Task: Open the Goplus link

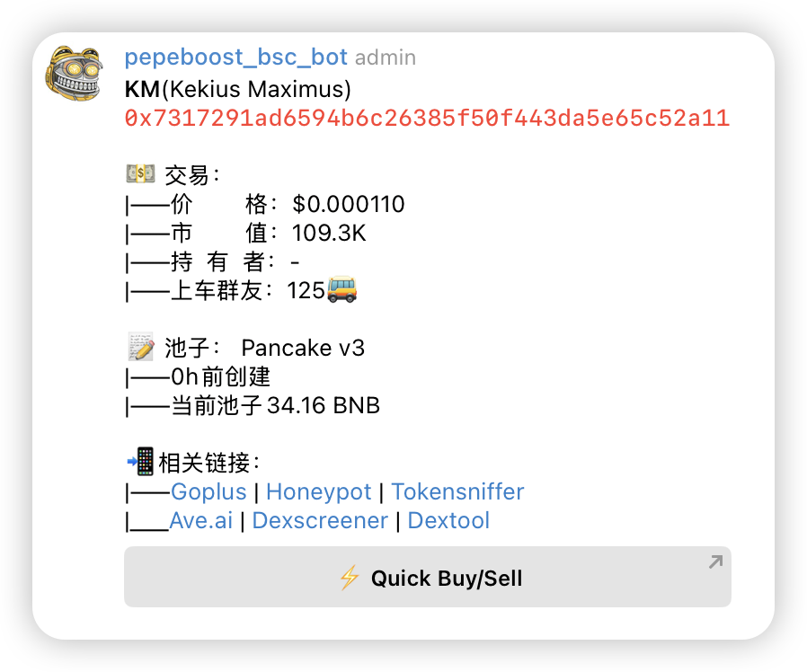Action: coord(208,492)
